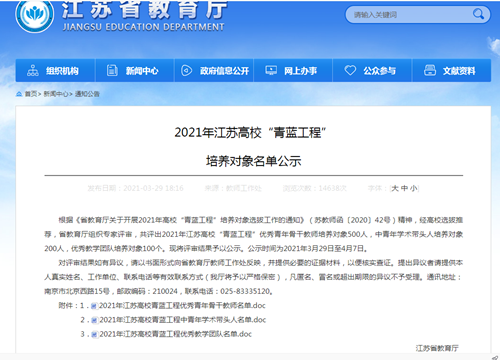Click the 公众参与 heart icon
This screenshot has width=500, height=360.
tap(350, 70)
